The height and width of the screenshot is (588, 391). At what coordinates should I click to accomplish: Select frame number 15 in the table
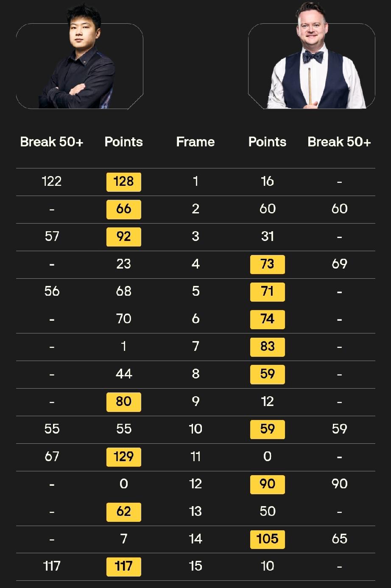point(195,566)
